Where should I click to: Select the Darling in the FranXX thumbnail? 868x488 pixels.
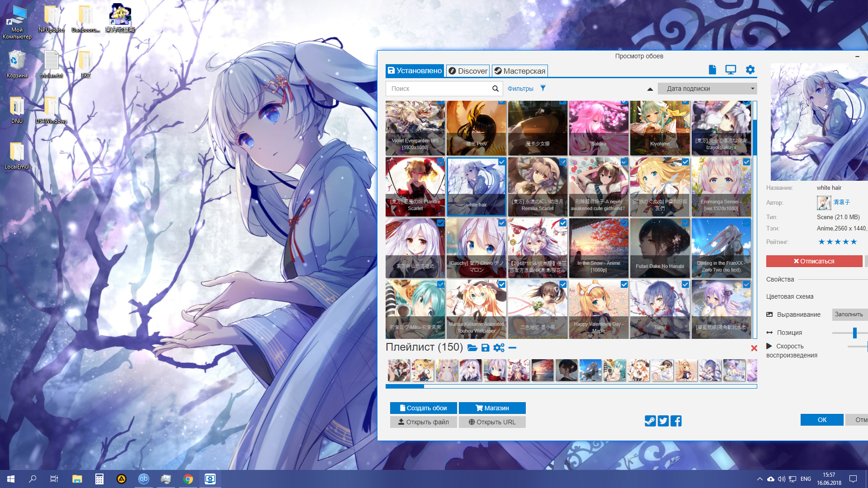click(x=721, y=248)
